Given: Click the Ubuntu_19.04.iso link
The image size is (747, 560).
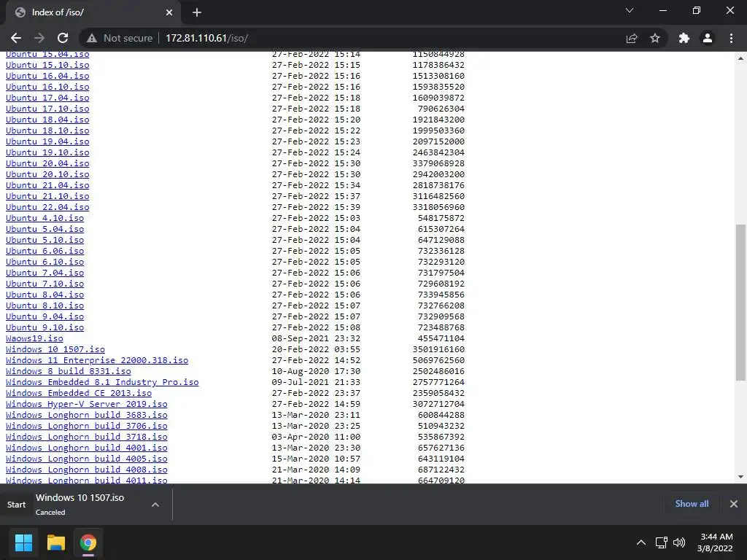Looking at the screenshot, I should tap(47, 141).
